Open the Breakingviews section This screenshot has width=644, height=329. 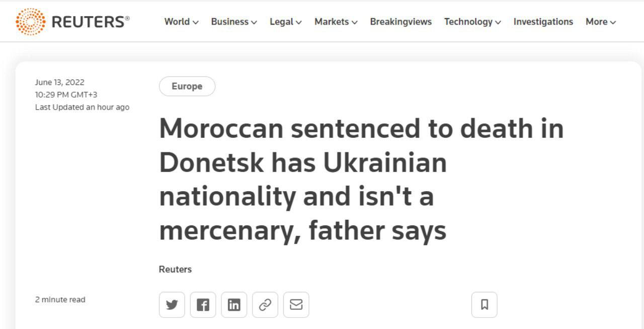coord(400,22)
